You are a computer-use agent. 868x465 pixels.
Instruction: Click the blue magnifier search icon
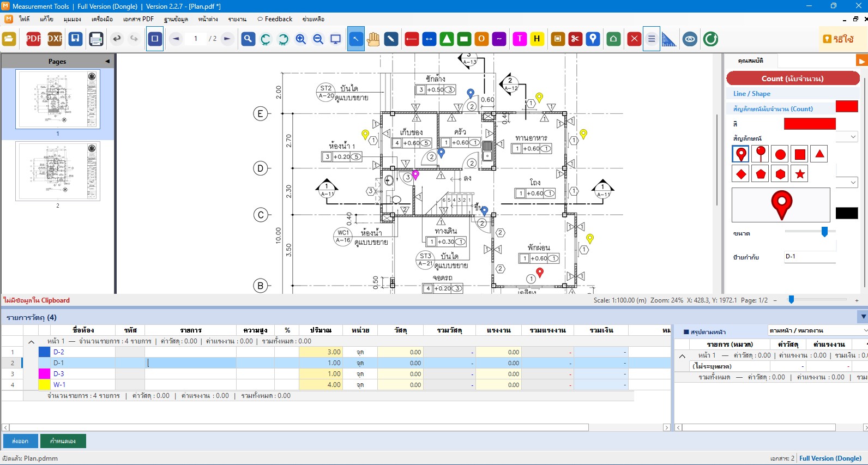pyautogui.click(x=248, y=39)
